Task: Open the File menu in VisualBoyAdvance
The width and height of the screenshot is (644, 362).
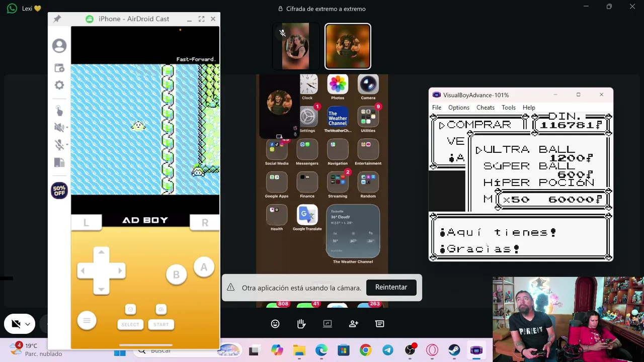Action: [x=437, y=108]
